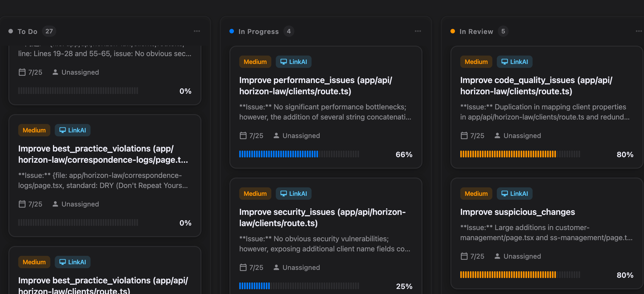Click the person icon on best_practice_violations card
Image resolution: width=644 pixels, height=294 pixels.
pos(55,204)
